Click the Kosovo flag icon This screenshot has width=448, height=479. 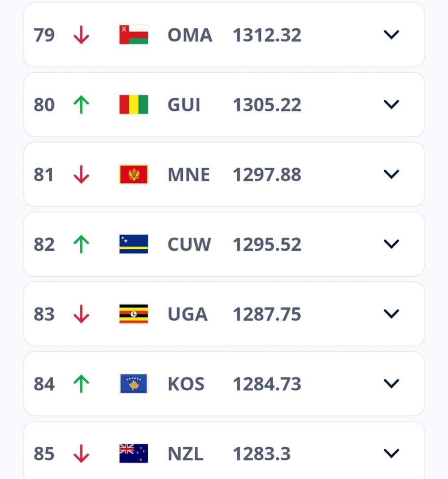tap(134, 384)
